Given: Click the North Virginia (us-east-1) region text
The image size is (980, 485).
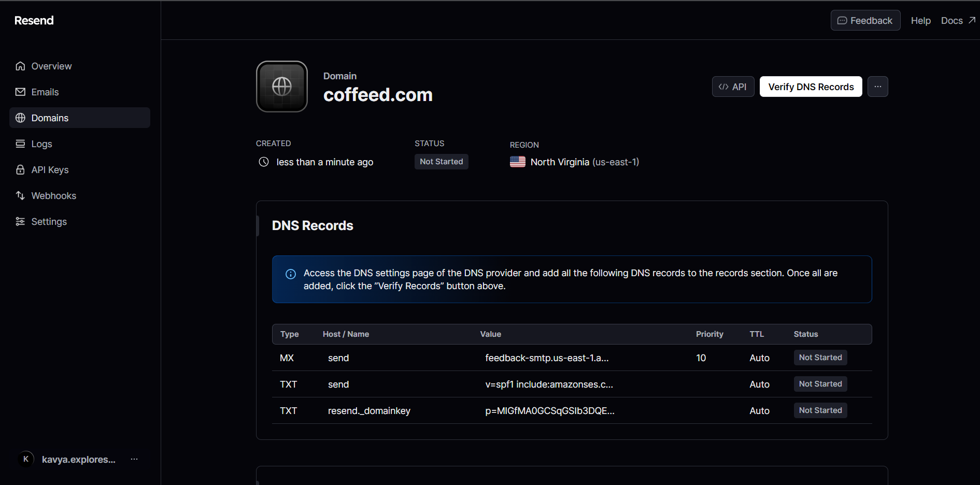Looking at the screenshot, I should tap(585, 162).
